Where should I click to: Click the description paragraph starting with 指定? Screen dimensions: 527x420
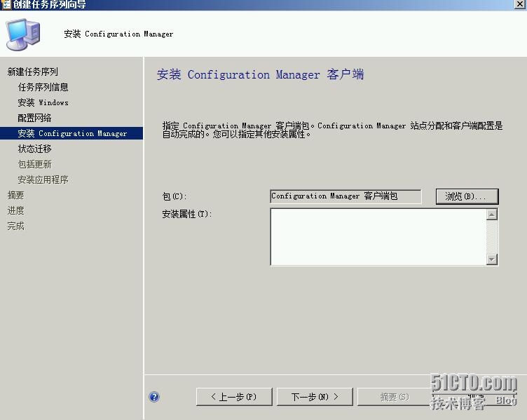332,130
